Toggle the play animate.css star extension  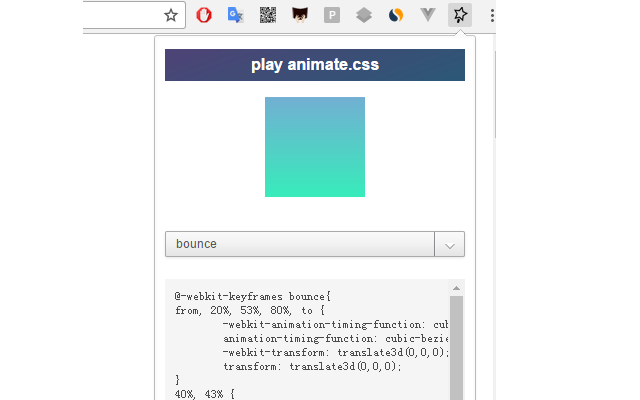(460, 15)
